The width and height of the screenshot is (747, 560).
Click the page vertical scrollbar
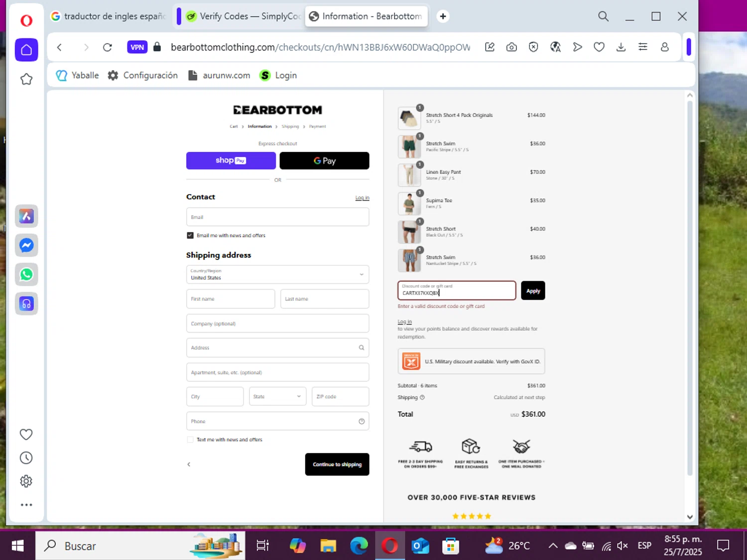pos(690,289)
